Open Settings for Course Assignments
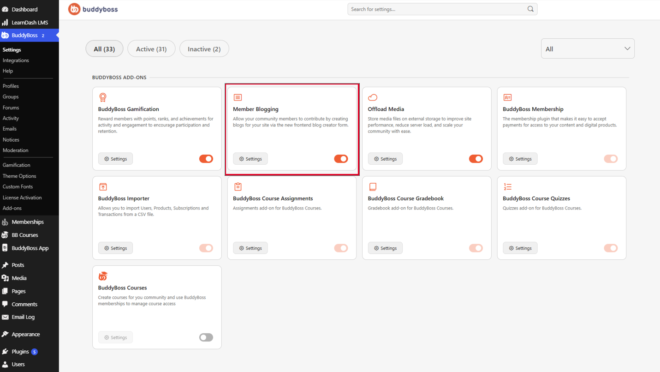The height and width of the screenshot is (372, 660). 250,248
